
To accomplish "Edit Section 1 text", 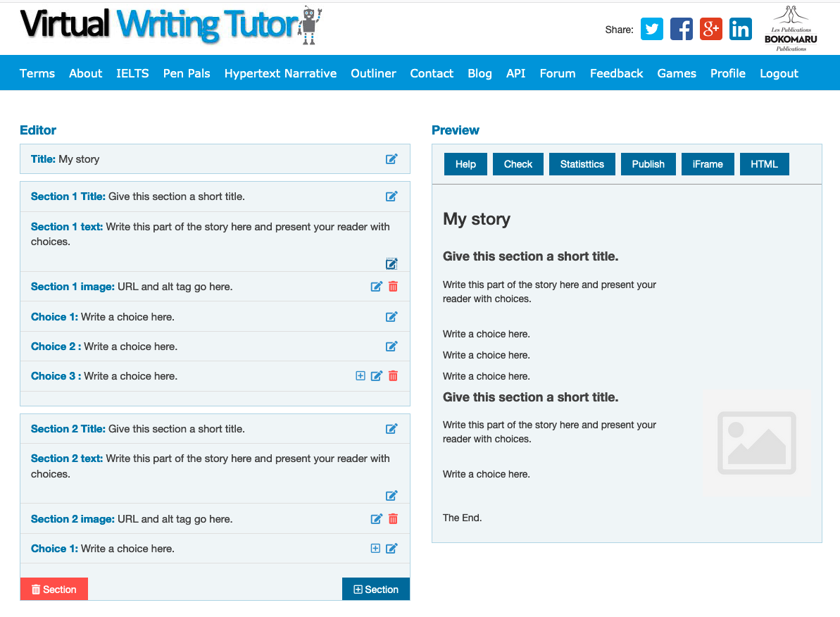I will (391, 263).
